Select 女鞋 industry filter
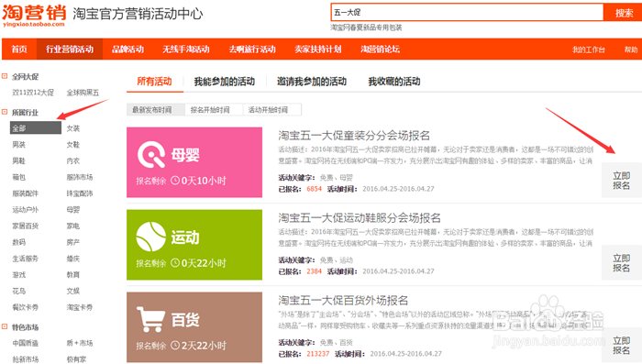 72,145
